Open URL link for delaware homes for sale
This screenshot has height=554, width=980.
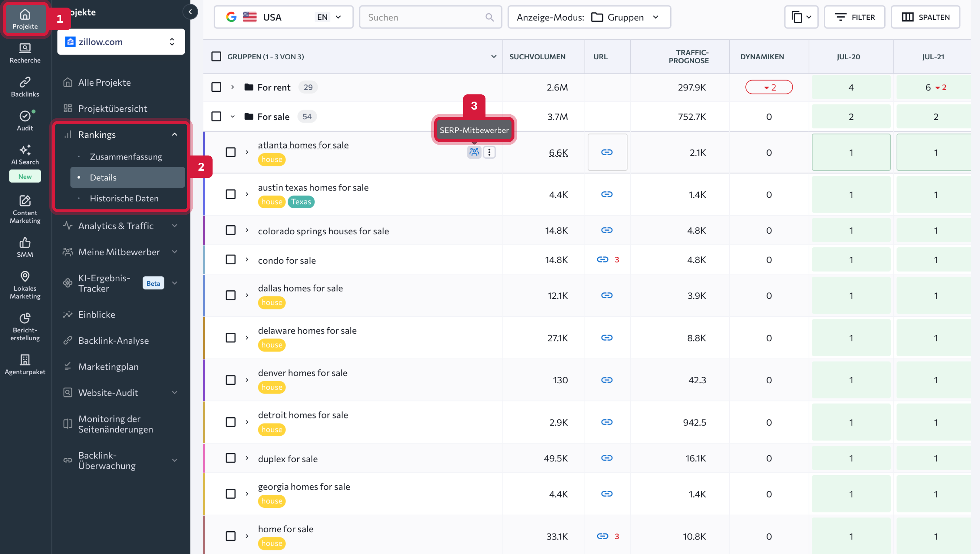607,338
